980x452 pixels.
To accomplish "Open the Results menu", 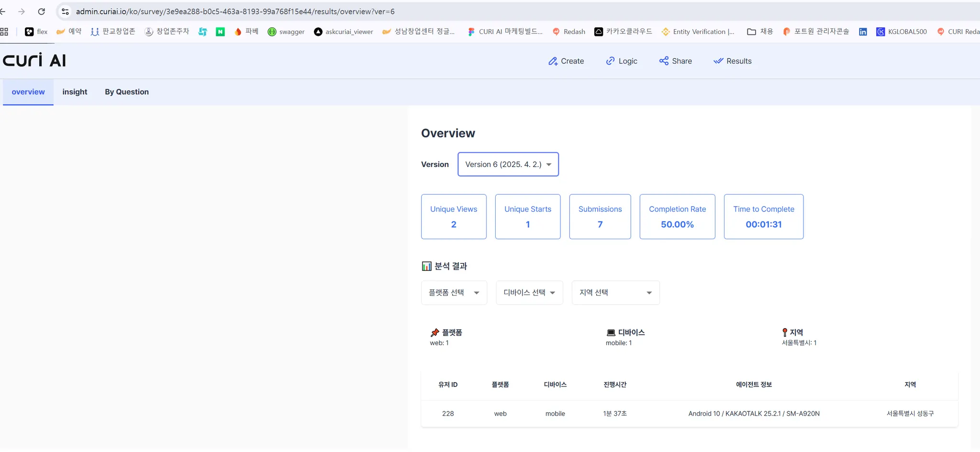I will (733, 61).
